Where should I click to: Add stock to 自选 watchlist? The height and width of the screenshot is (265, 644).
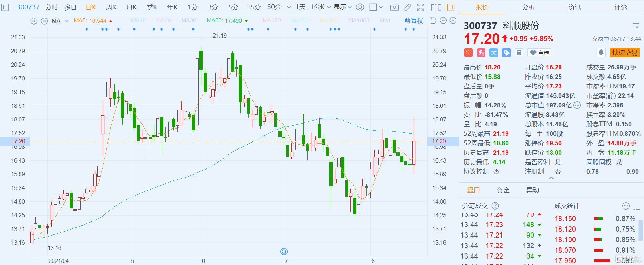coord(539,53)
